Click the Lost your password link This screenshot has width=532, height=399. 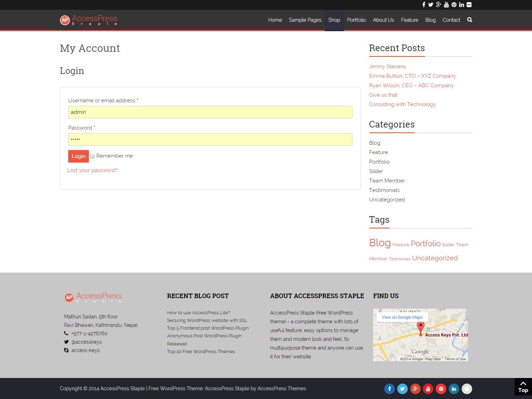92,170
